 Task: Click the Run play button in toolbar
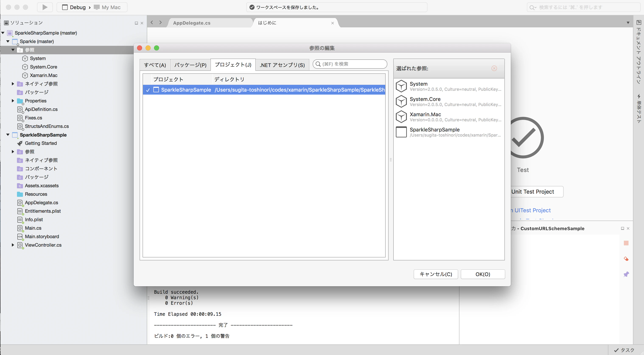[45, 7]
